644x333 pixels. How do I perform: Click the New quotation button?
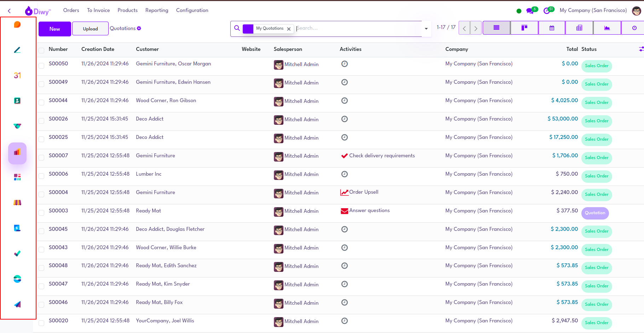[54, 29]
